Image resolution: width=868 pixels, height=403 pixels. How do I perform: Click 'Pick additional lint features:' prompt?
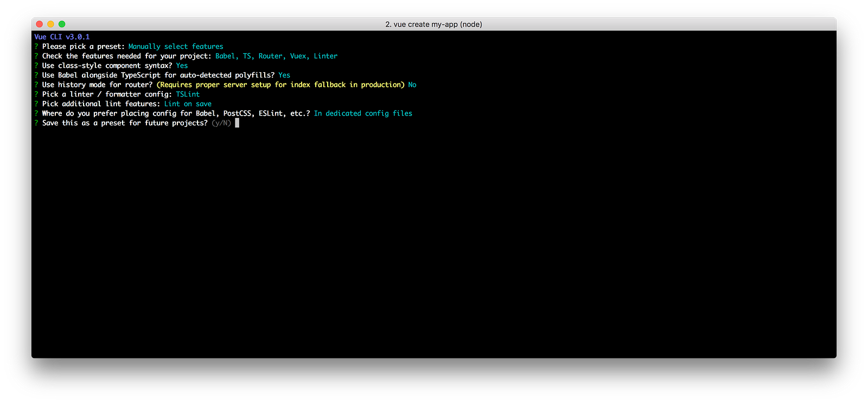coord(101,104)
